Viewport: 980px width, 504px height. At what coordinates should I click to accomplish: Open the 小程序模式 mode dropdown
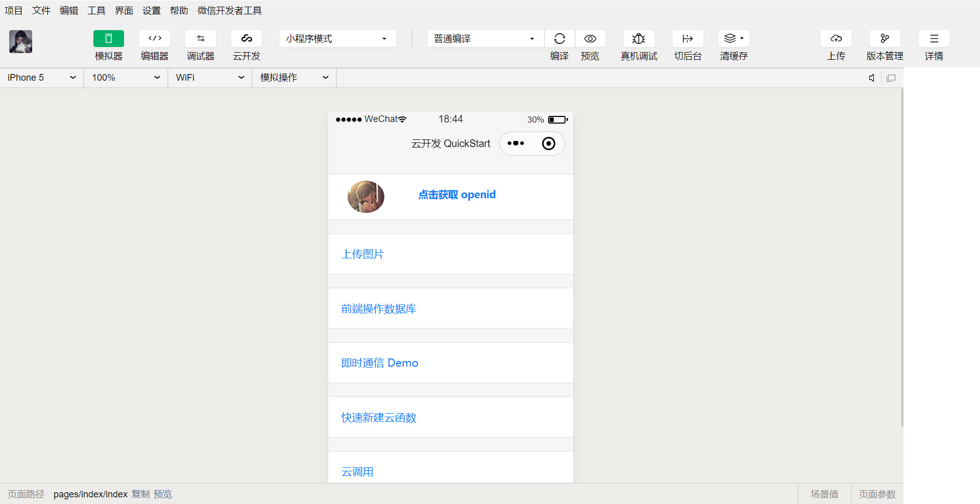[338, 38]
